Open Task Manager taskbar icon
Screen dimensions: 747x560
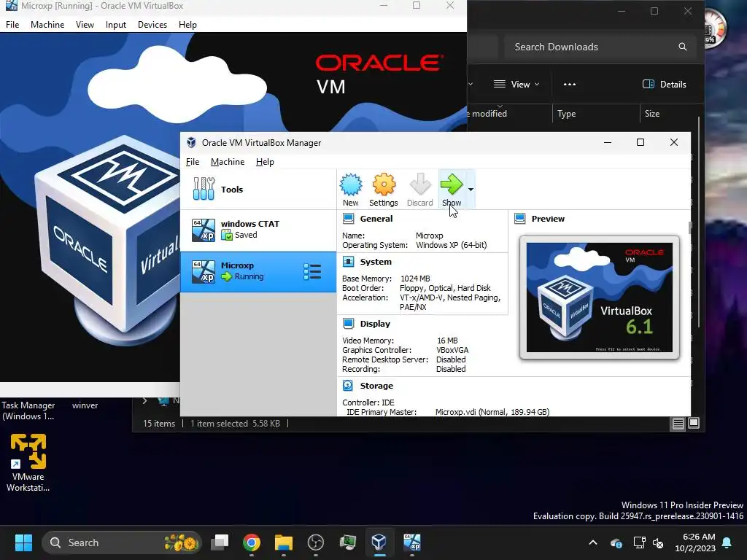point(347,542)
